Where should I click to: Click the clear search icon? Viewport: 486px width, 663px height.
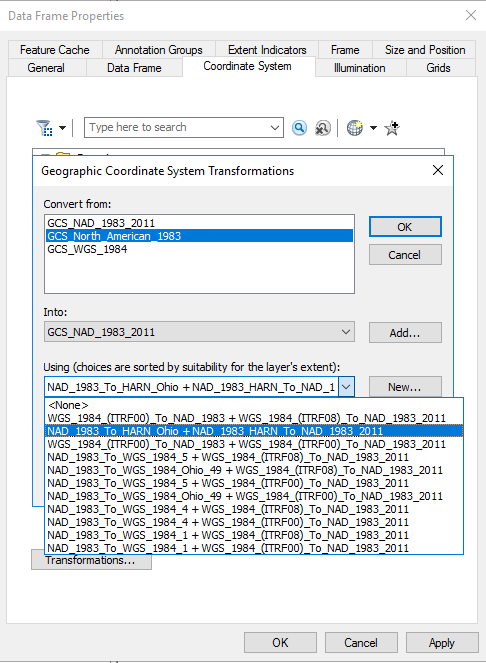click(323, 127)
